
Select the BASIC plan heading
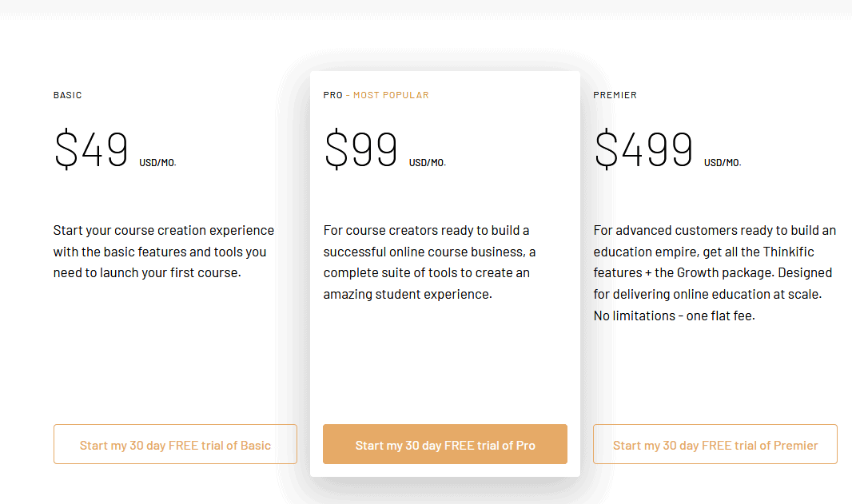(67, 95)
